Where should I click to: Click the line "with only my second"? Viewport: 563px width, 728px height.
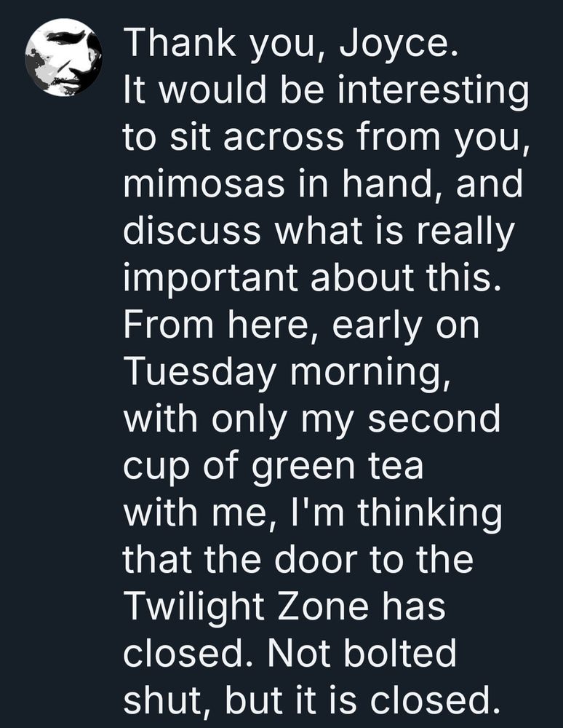tap(312, 420)
